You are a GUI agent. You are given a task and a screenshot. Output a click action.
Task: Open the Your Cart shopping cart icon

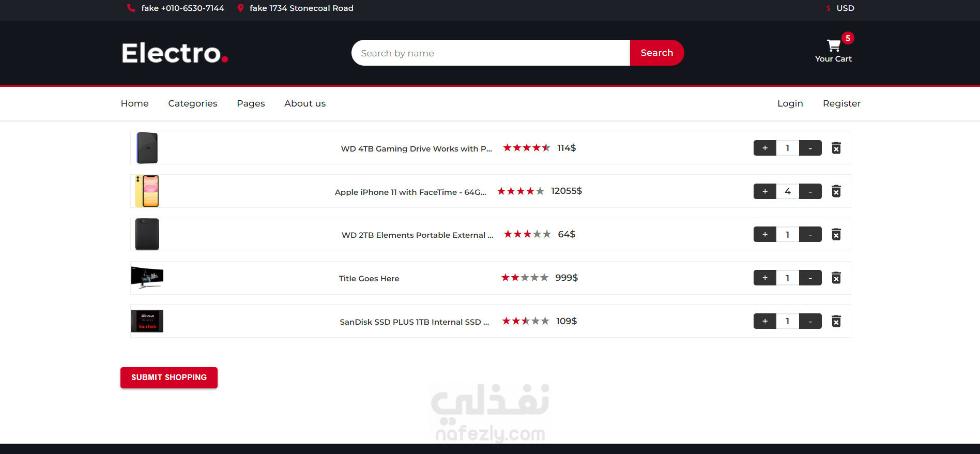coord(833,46)
